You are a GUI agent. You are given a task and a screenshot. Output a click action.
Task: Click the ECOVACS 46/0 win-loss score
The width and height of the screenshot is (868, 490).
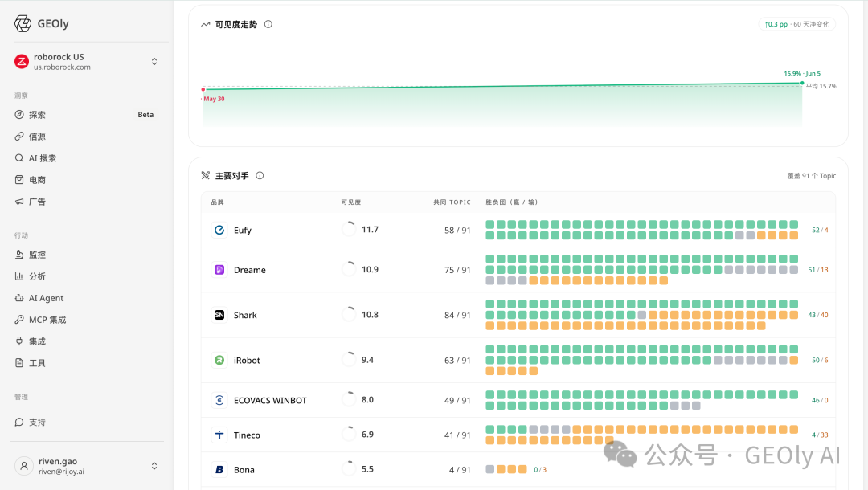[820, 400]
